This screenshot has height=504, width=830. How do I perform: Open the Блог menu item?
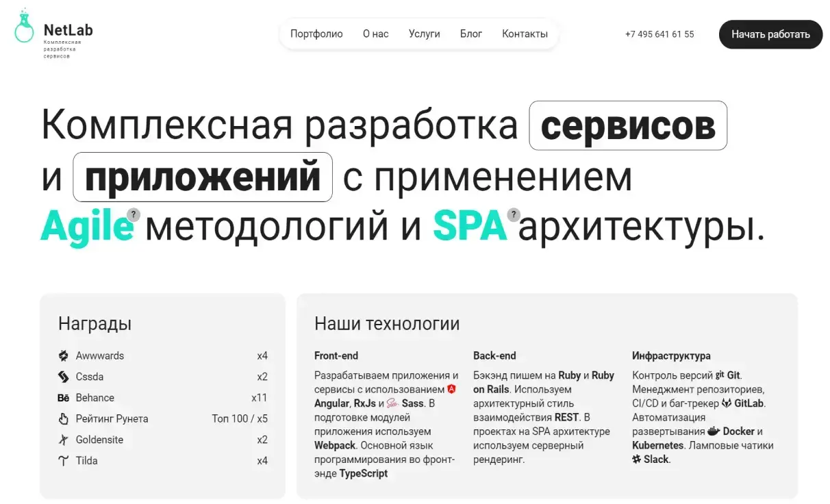(471, 34)
